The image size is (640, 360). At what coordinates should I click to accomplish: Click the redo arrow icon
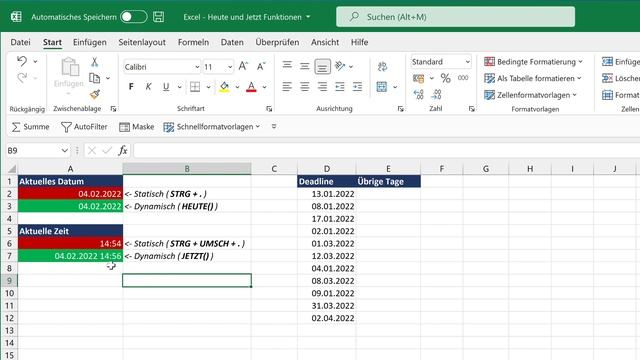click(x=22, y=78)
